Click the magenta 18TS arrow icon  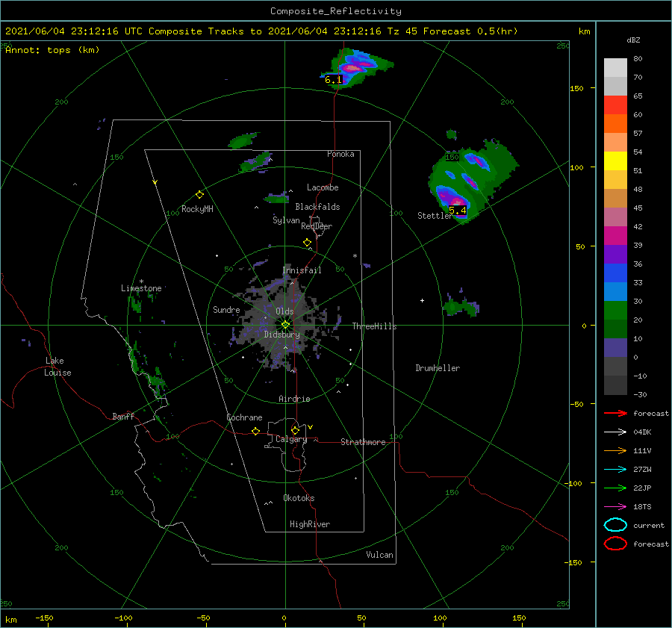(615, 506)
